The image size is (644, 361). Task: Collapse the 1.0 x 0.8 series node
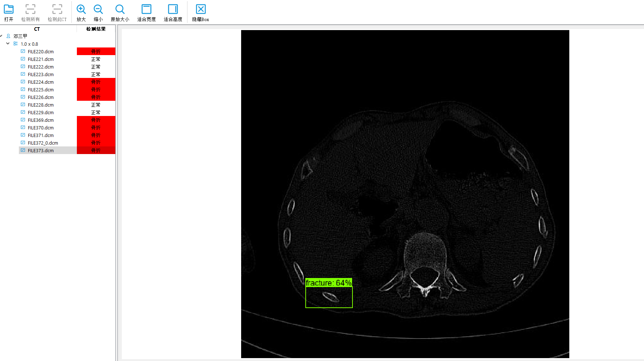8,43
